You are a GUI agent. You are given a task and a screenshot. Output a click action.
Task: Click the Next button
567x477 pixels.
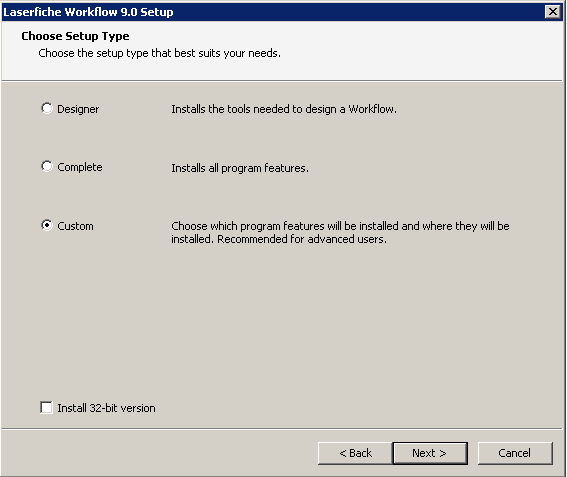pyautogui.click(x=430, y=453)
